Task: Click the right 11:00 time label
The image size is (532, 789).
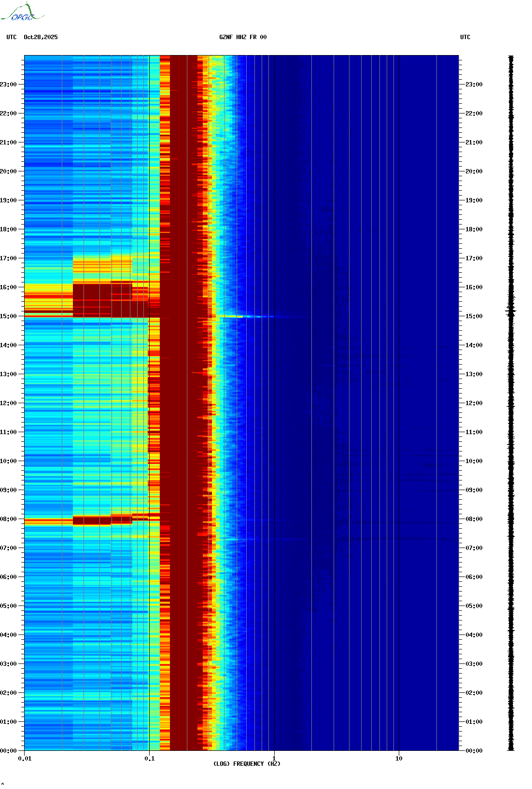Action: [x=474, y=432]
